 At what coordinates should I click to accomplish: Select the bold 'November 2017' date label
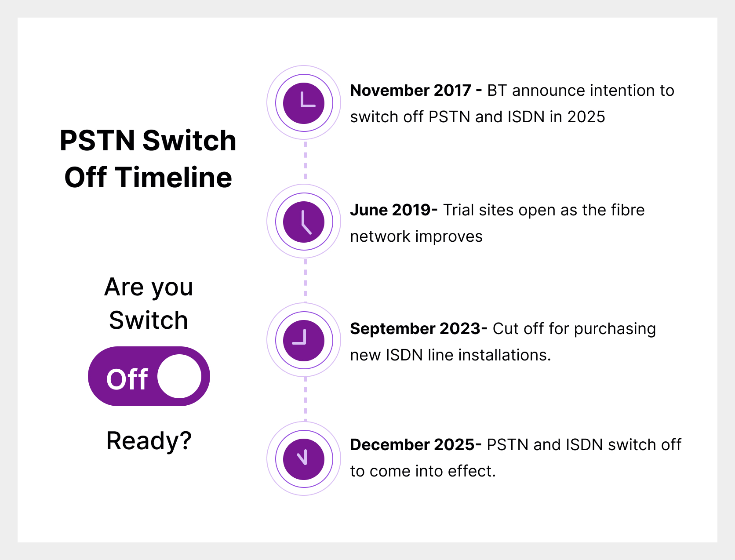[x=411, y=91]
